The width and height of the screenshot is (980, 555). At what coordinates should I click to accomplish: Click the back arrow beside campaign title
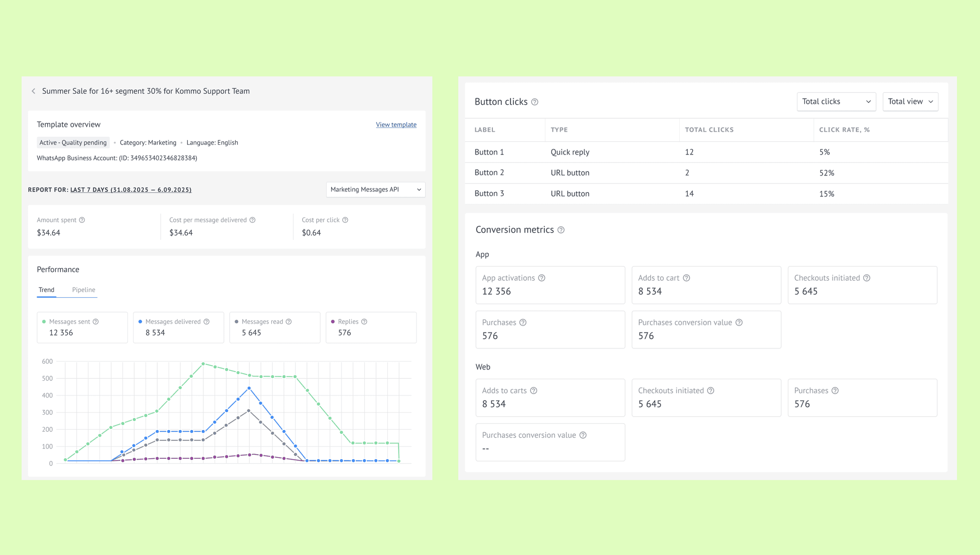click(34, 91)
